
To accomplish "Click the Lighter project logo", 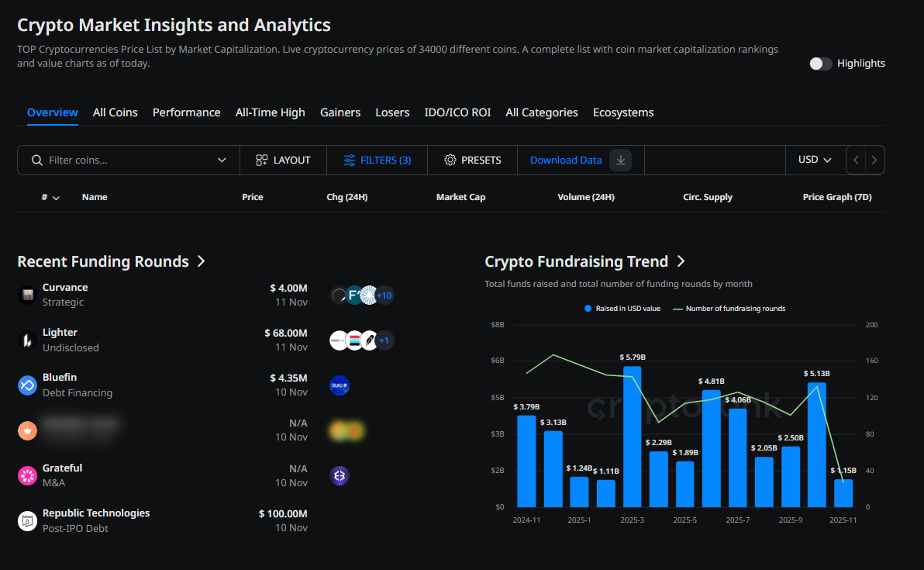I will (28, 340).
